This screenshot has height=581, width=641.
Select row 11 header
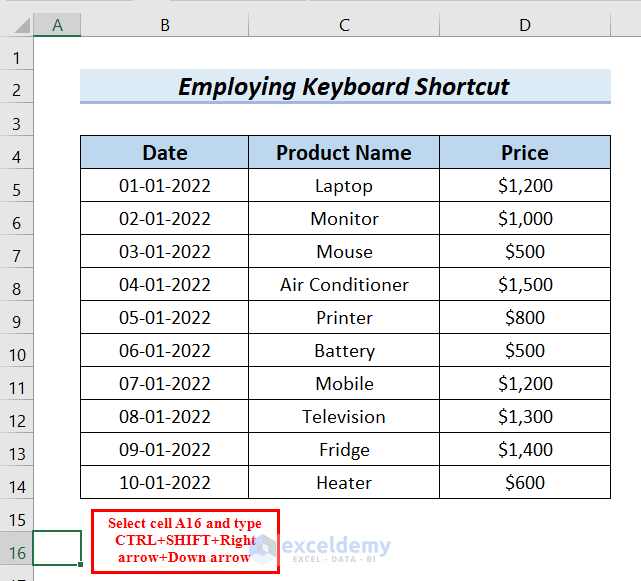[x=16, y=384]
